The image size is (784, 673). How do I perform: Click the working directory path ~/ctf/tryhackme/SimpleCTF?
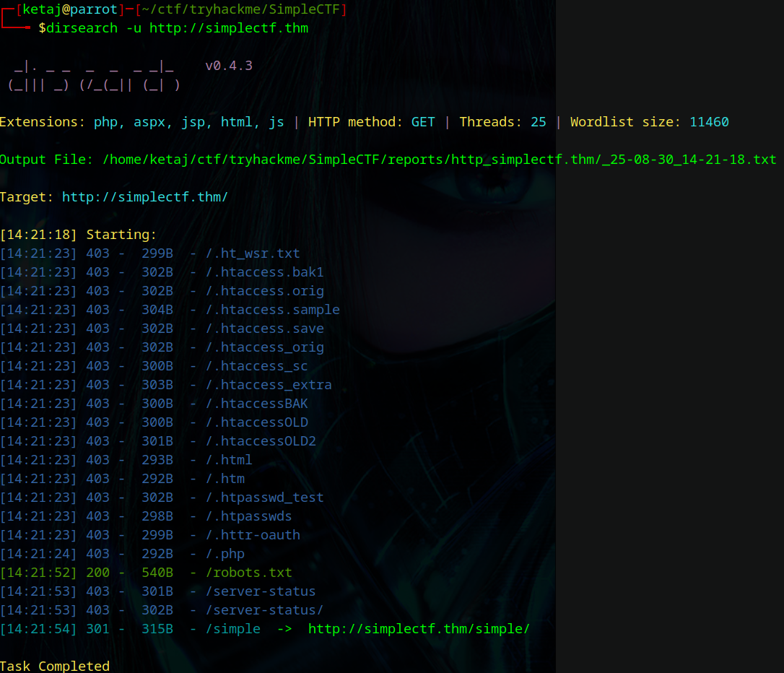(241, 9)
